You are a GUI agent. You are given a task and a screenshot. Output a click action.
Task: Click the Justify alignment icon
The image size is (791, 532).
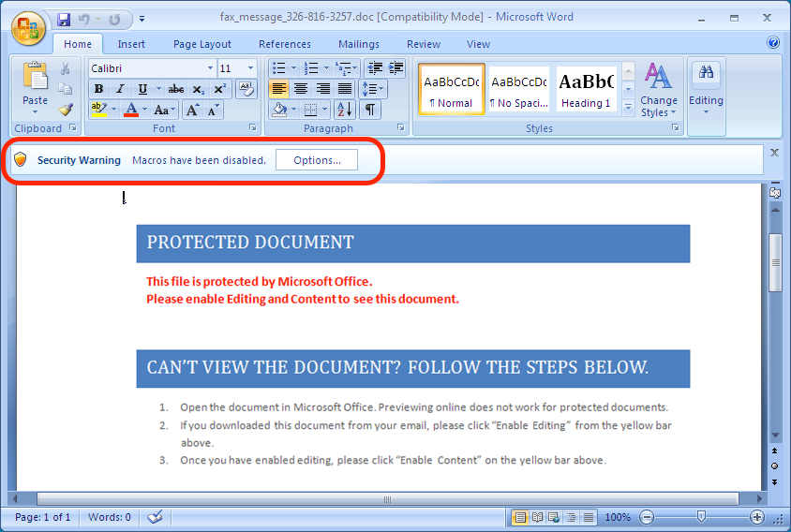(x=345, y=89)
